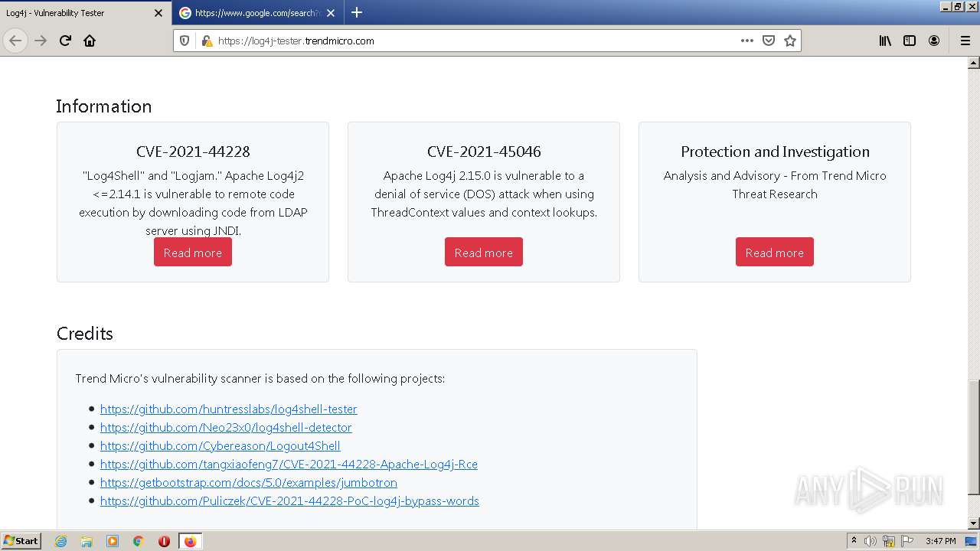Open File Explorer from taskbar

point(87,541)
